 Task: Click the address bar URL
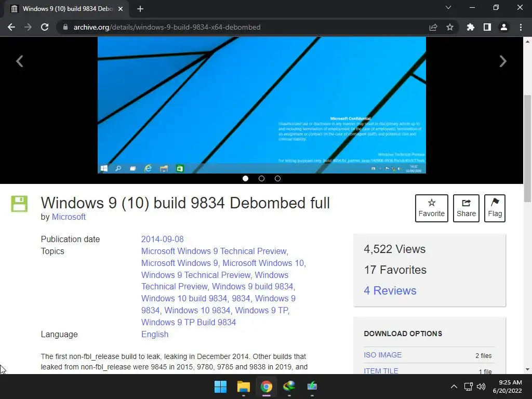coord(167,27)
